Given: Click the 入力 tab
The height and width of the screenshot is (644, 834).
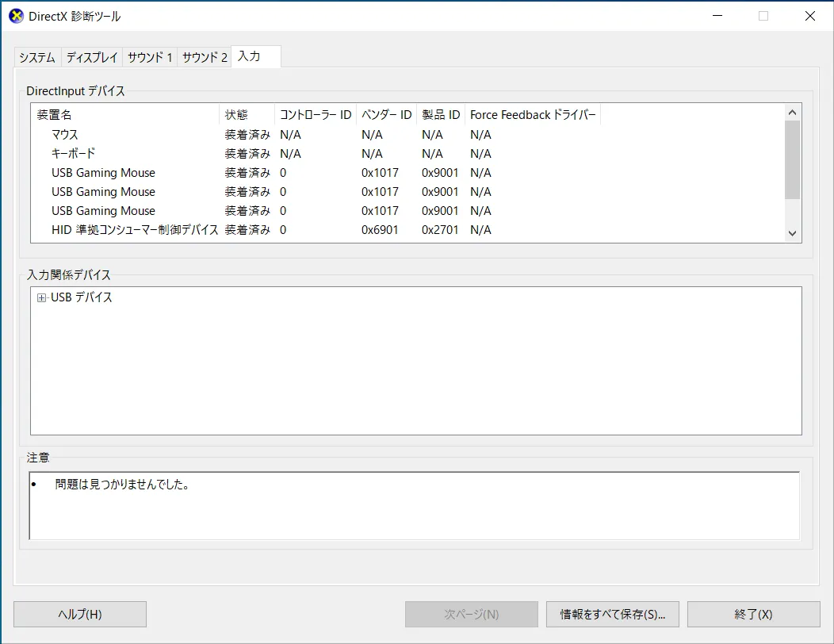Looking at the screenshot, I should point(256,56).
